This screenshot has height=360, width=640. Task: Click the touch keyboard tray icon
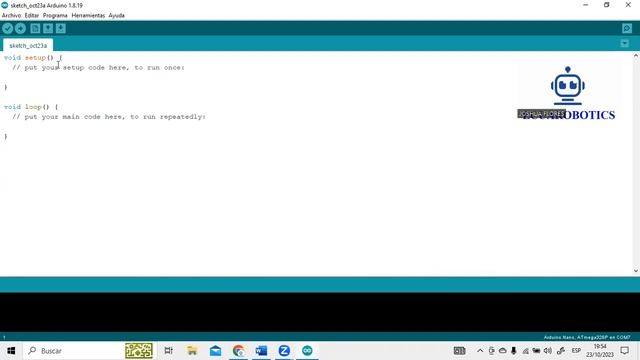(459, 351)
